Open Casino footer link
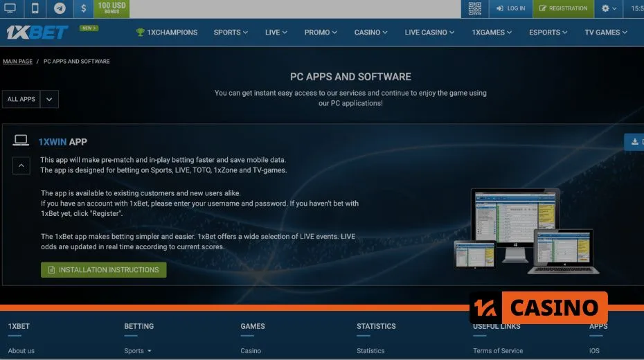 (x=251, y=350)
